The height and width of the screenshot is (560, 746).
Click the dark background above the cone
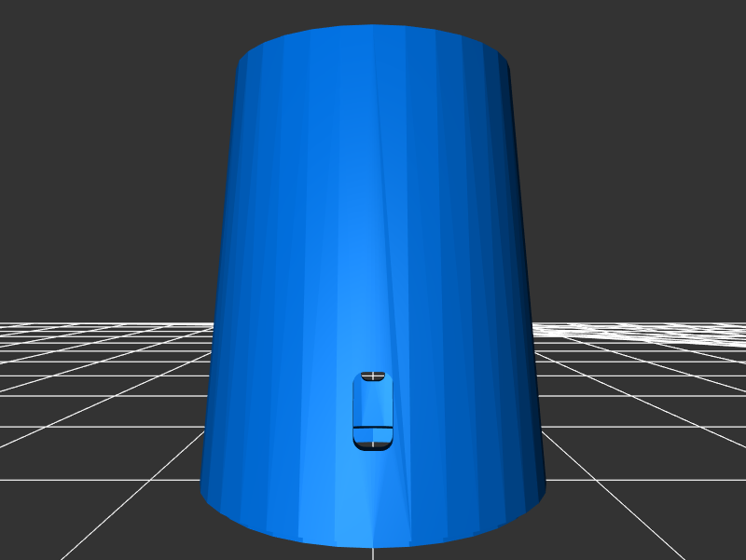pos(373,11)
